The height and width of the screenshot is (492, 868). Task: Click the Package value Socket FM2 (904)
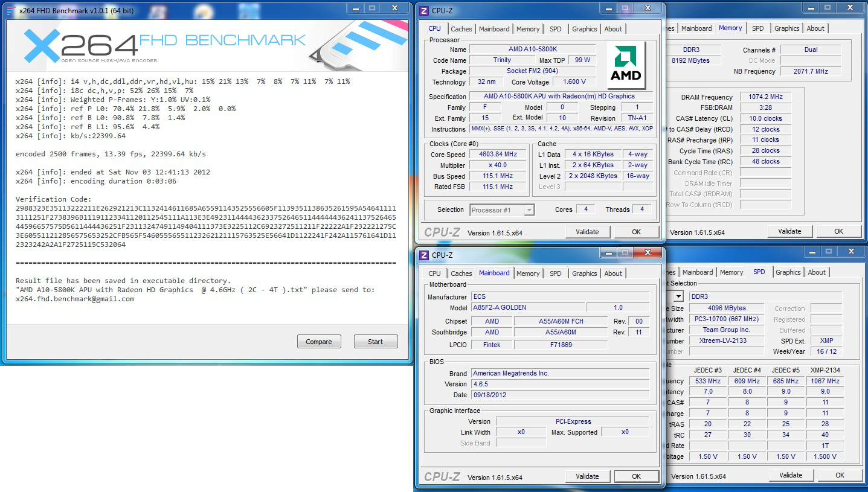click(532, 71)
